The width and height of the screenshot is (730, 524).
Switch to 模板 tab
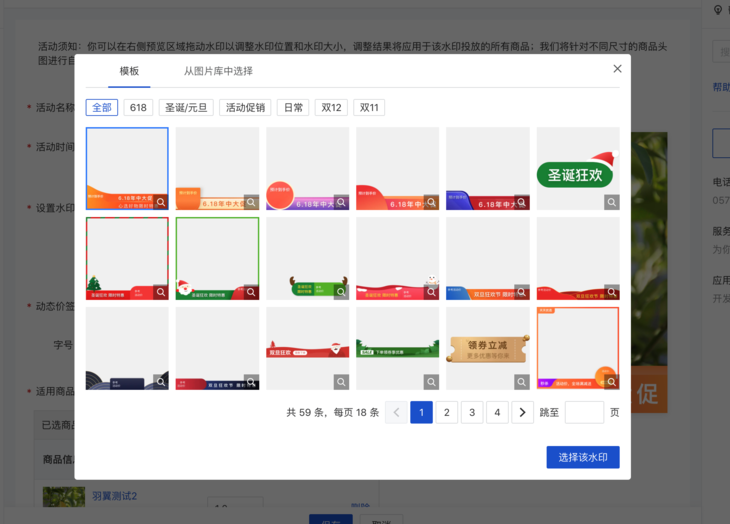tap(129, 71)
